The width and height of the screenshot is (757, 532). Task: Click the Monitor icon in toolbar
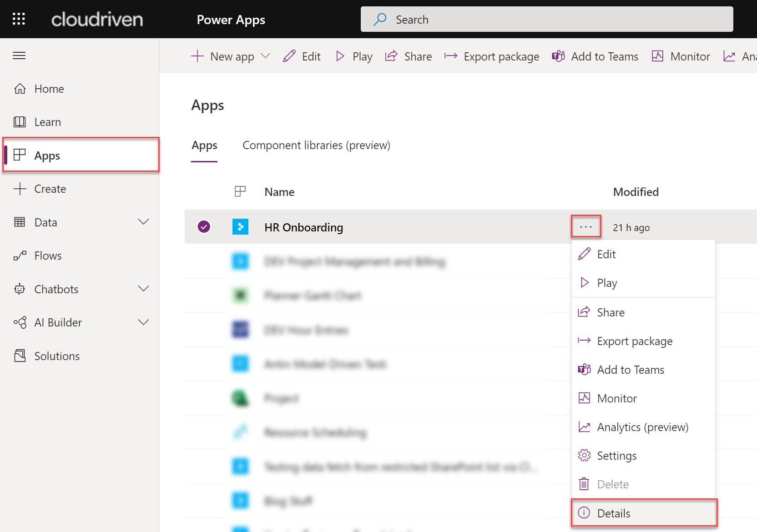coord(658,56)
